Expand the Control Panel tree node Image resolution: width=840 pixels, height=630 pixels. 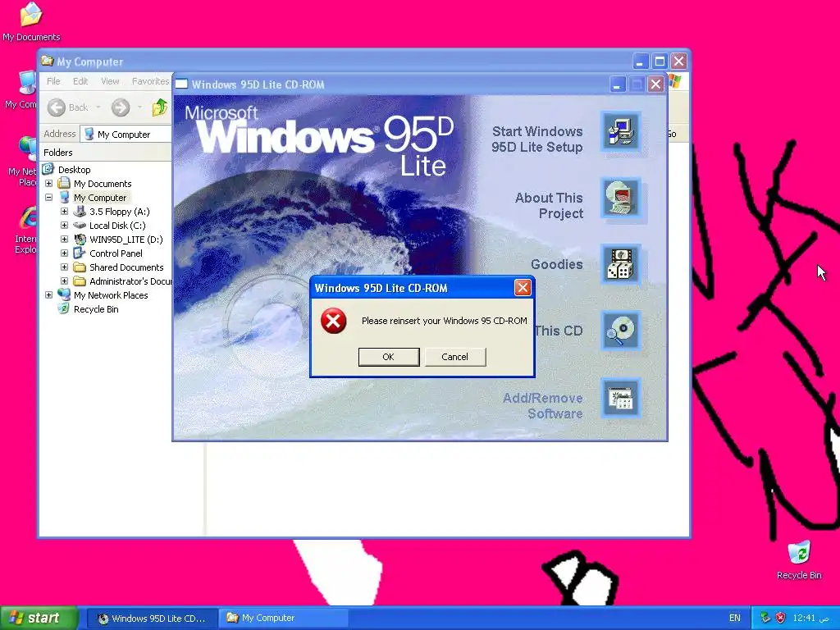pyautogui.click(x=64, y=253)
